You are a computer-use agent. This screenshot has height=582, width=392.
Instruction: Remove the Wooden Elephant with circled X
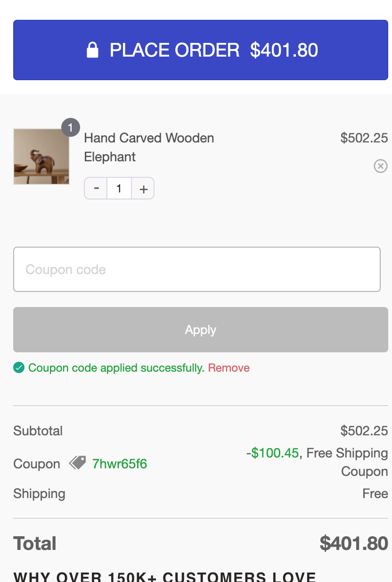(380, 166)
